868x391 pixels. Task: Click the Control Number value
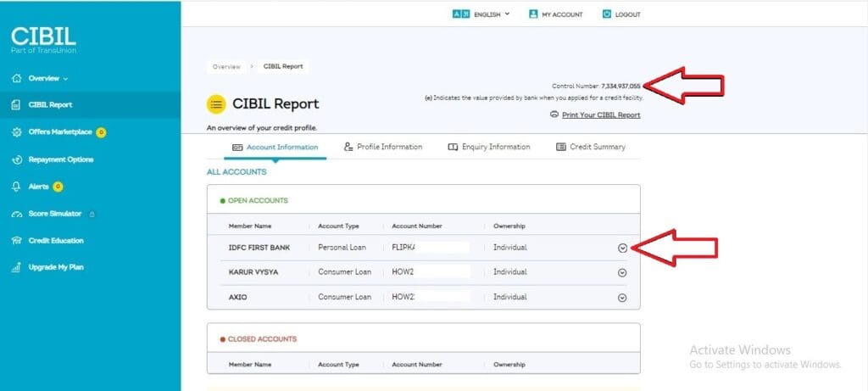tap(620, 87)
